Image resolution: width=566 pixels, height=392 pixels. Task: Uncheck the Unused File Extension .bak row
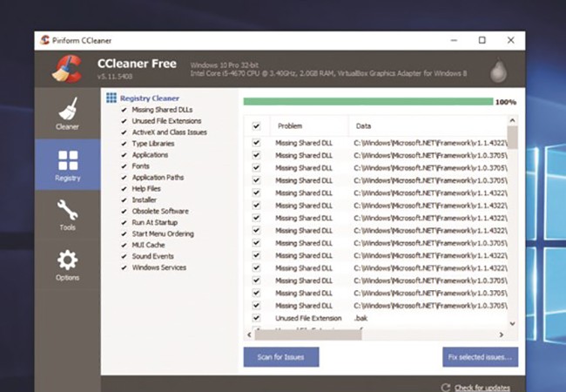pos(256,318)
